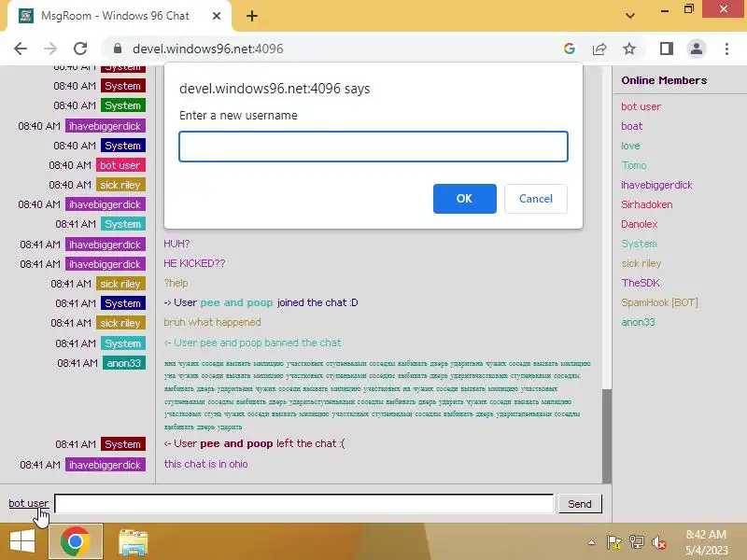Image resolution: width=747 pixels, height=560 pixels.
Task: Click the Google icon in address bar
Action: (570, 49)
